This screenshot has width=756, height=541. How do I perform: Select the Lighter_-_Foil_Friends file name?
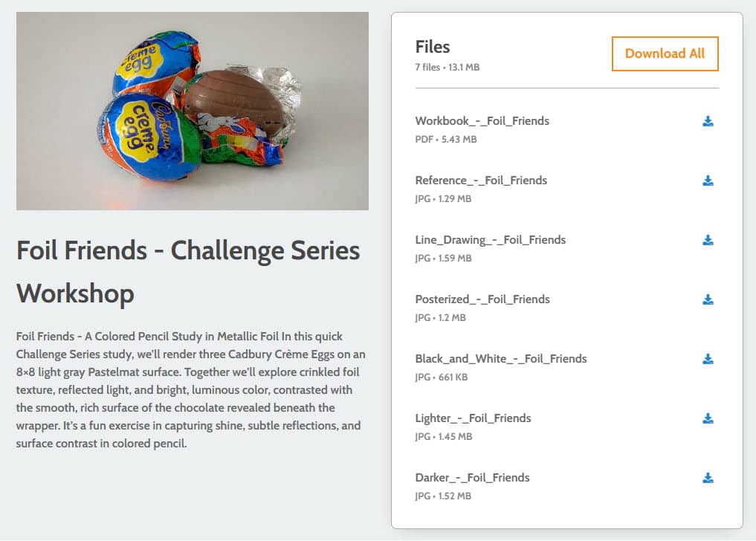[473, 418]
